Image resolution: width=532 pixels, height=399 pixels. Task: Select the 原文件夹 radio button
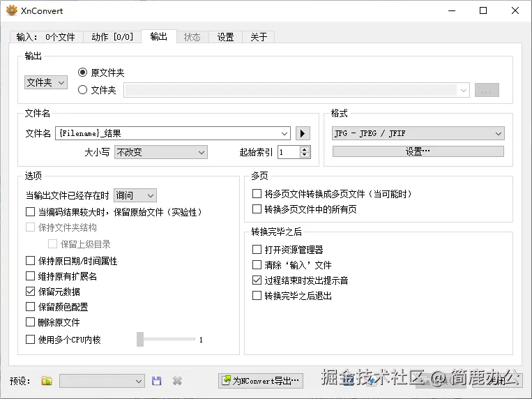click(82, 73)
